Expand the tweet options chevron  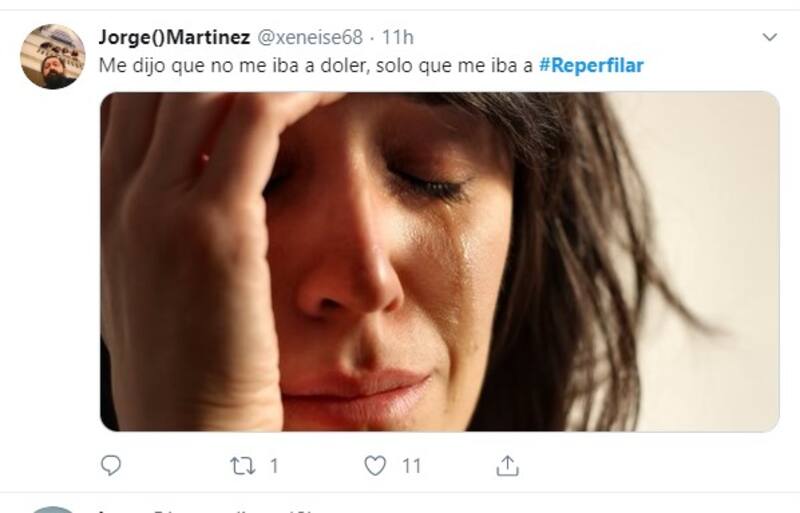pyautogui.click(x=769, y=38)
